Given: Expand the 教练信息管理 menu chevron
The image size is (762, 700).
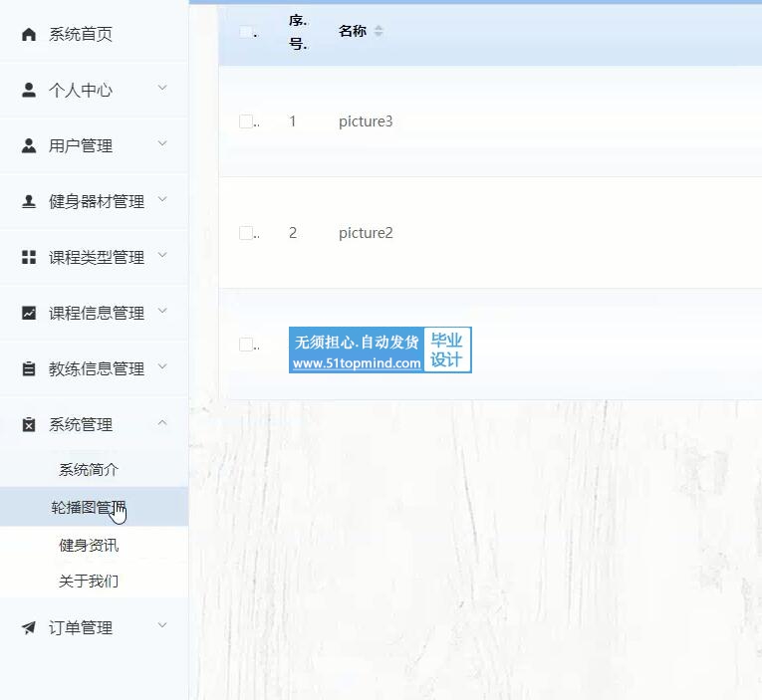Looking at the screenshot, I should point(162,366).
